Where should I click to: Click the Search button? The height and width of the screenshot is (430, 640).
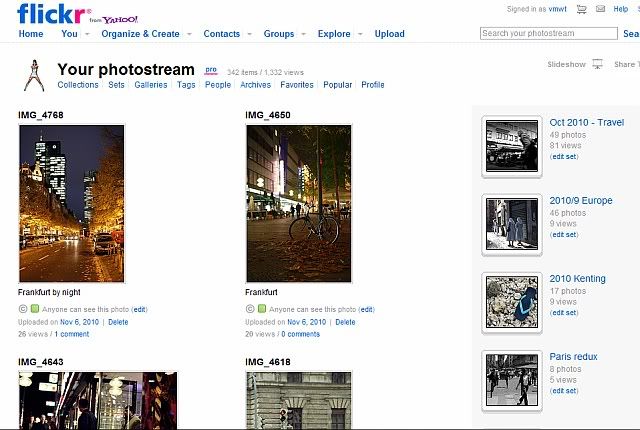(631, 34)
